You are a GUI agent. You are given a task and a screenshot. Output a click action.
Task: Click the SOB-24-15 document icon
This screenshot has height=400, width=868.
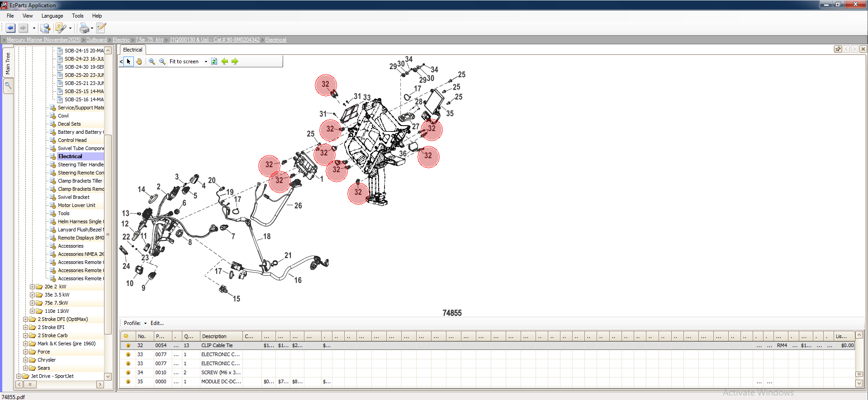pyautogui.click(x=60, y=51)
